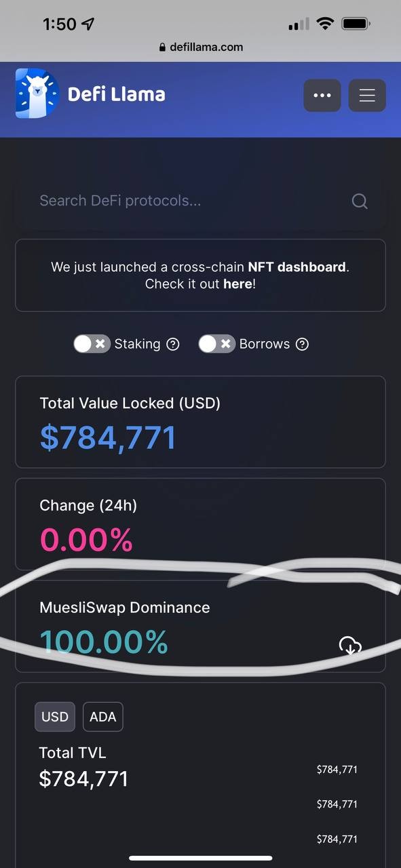Tap the Defi Llama logo icon
The image size is (401, 868).
(x=37, y=93)
